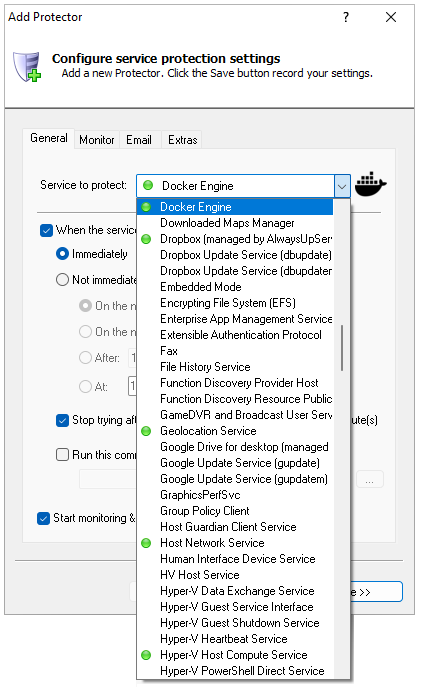Screen dimensions: 421x687
Task: Open the Email tab
Action: pos(139,140)
